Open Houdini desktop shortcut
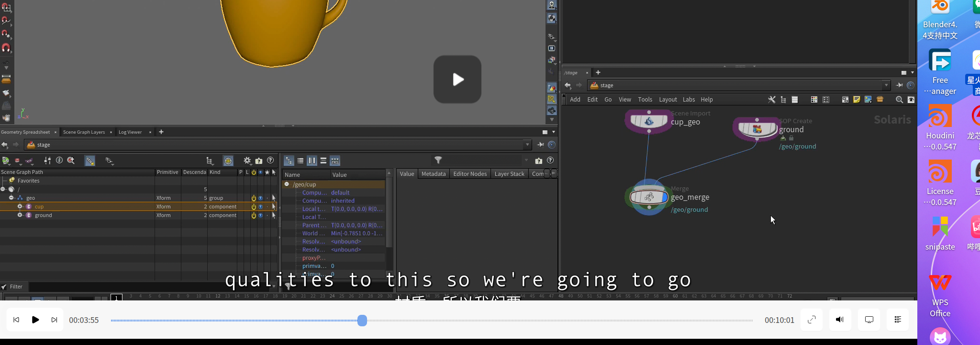Image resolution: width=980 pixels, height=345 pixels. (x=940, y=127)
